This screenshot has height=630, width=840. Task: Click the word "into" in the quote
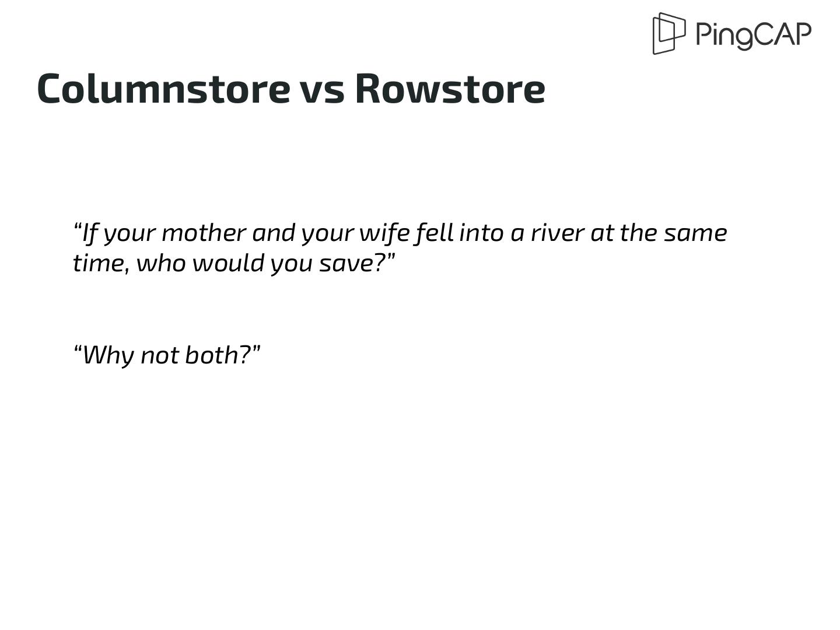click(482, 233)
